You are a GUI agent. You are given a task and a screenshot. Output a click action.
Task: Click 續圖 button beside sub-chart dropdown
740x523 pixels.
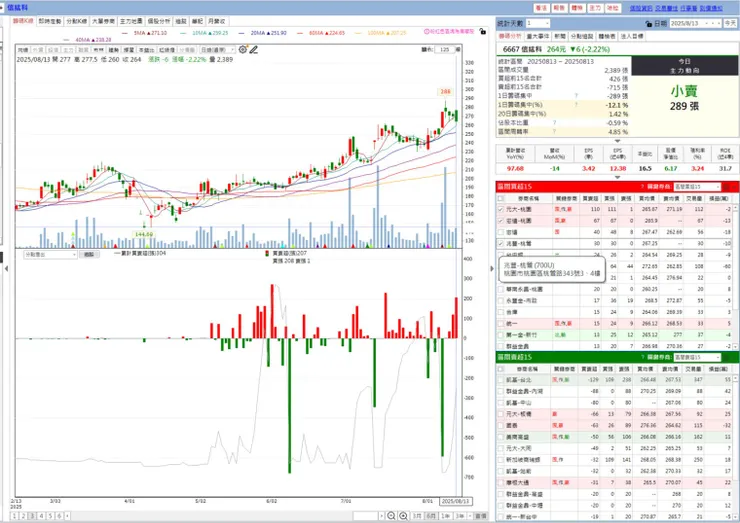pyautogui.click(x=89, y=254)
